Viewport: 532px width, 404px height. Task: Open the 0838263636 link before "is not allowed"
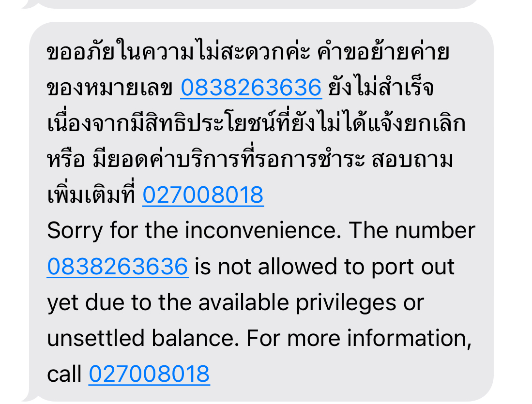tap(118, 267)
